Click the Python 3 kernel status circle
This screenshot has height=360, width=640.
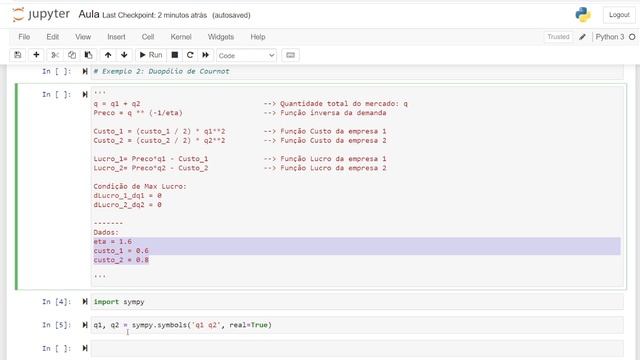[x=632, y=37]
